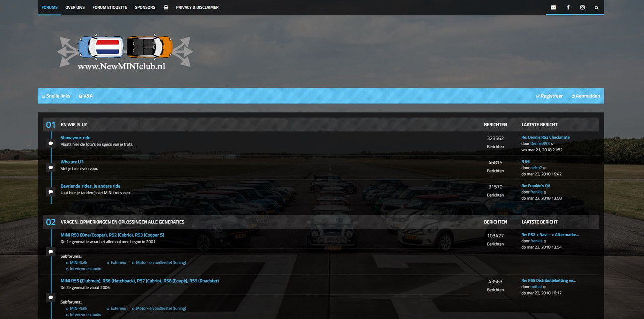Viewport: 644px width, 319px height.
Task: View DennisR53 user profile
Action: click(x=540, y=144)
